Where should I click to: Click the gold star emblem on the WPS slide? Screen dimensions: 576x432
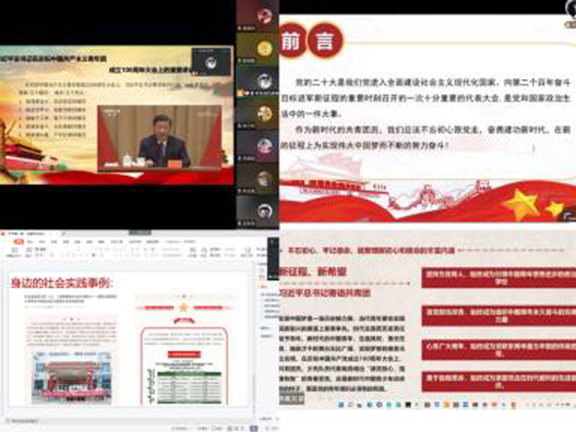[x=183, y=307]
